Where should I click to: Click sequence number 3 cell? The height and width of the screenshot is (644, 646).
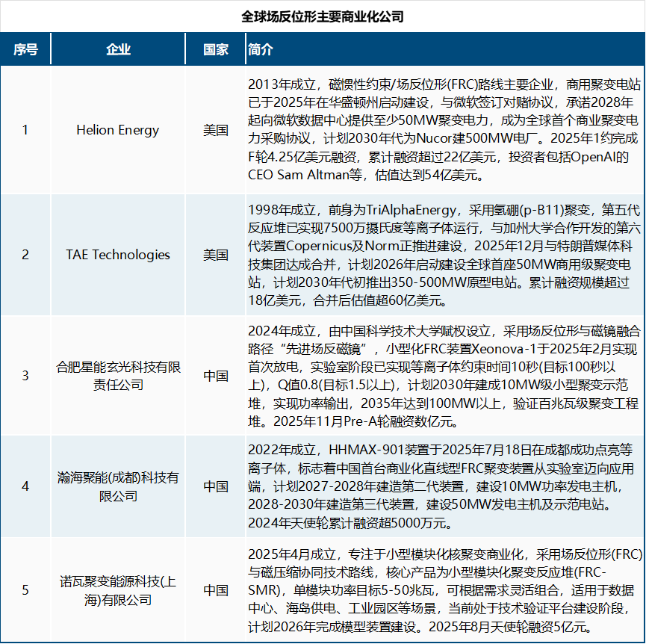click(25, 376)
